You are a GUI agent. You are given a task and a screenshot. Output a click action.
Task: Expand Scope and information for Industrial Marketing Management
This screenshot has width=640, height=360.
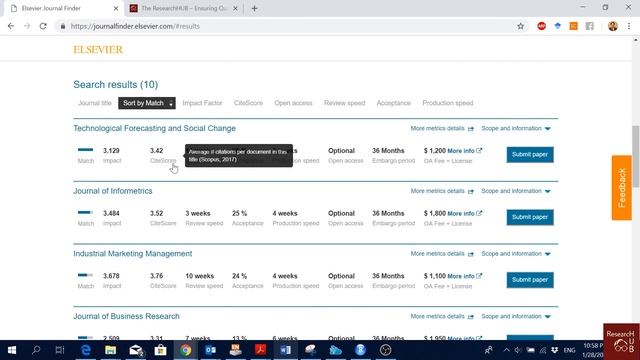516,254
